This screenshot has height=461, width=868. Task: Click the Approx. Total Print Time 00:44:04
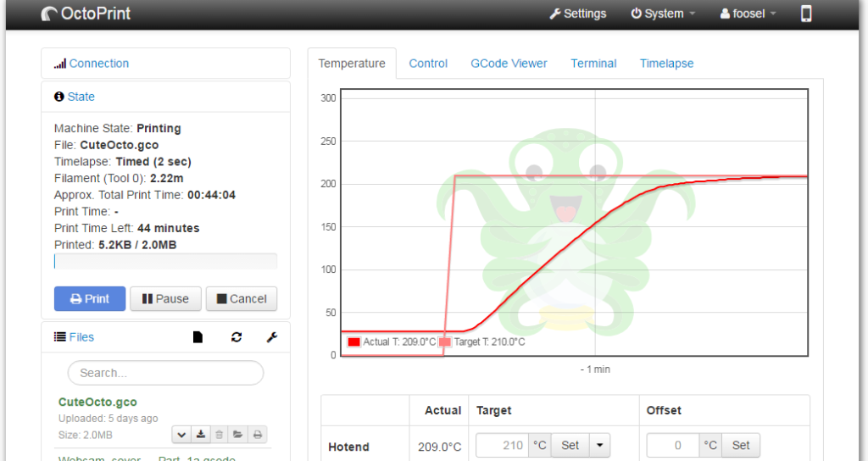(144, 195)
